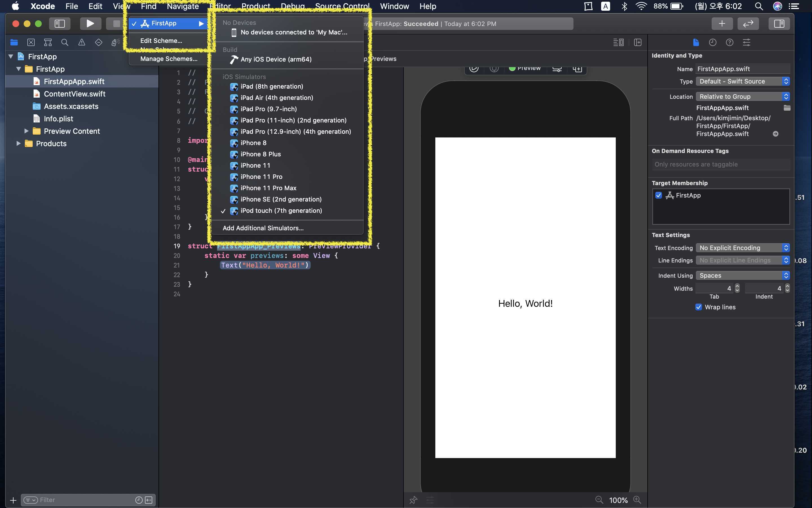
Task: Open the Text Encoding dropdown
Action: 743,248
